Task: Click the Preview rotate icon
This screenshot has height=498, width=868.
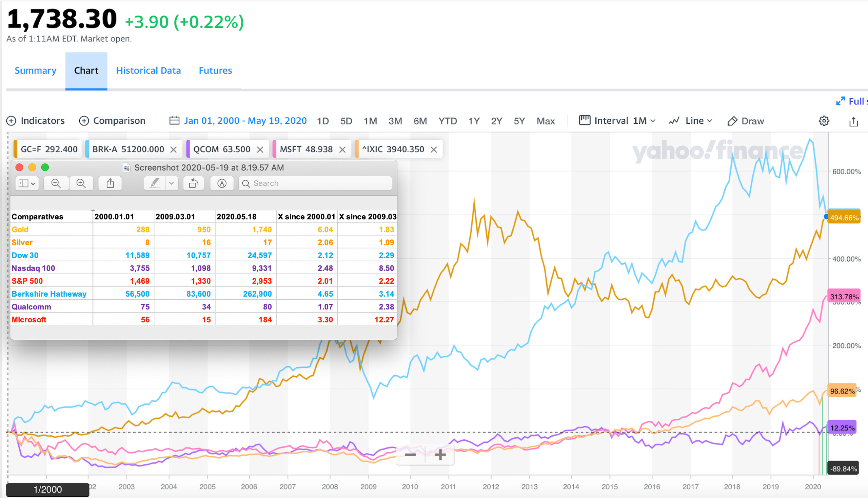Action: [193, 183]
